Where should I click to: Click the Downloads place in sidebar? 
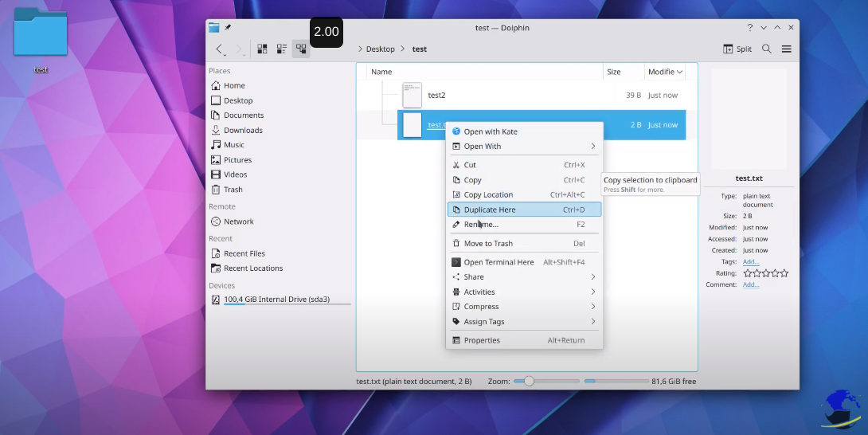tap(242, 130)
